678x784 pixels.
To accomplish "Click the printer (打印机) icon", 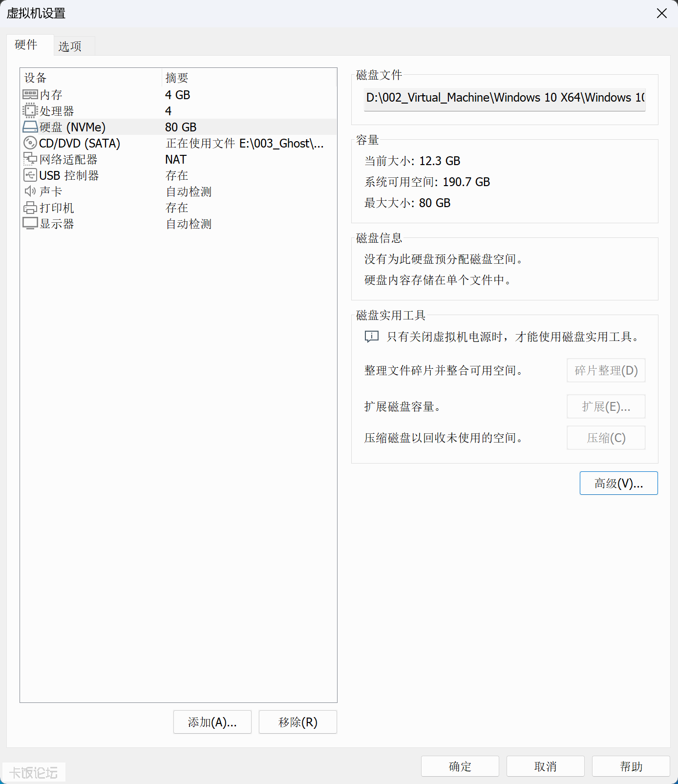I will click(x=30, y=208).
